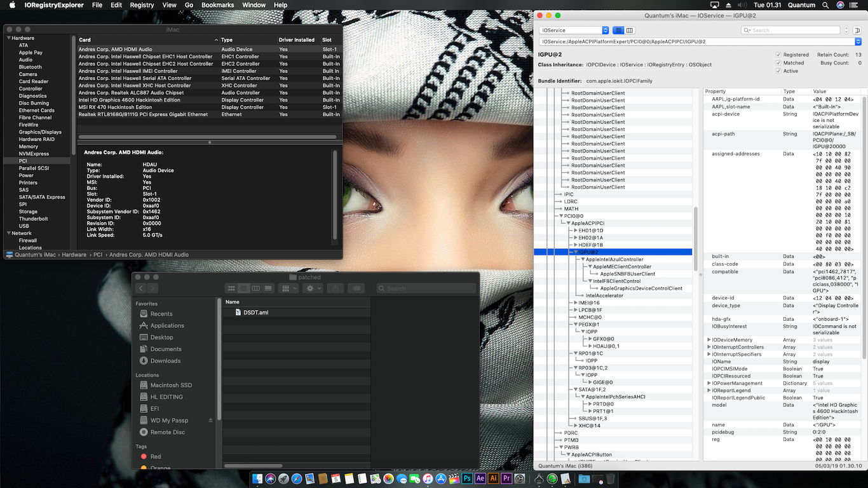Sort PCI list by Driver Installed column
The width and height of the screenshot is (868, 488).
(298, 40)
